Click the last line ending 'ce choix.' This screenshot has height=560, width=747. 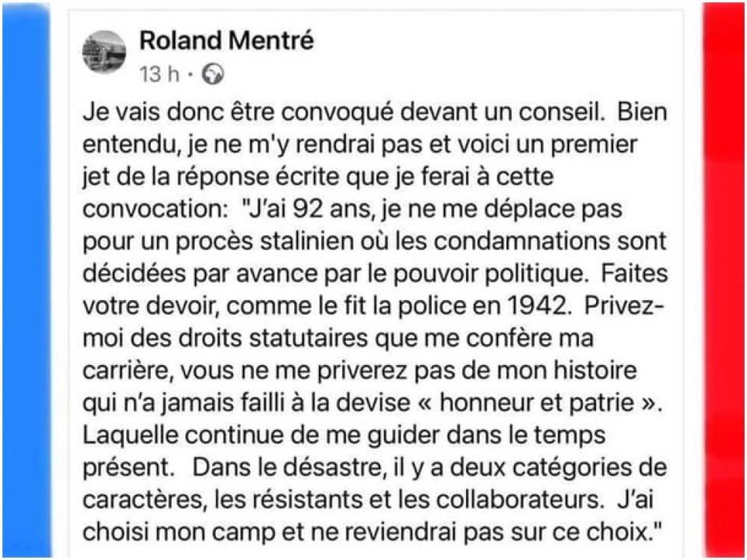coord(373,532)
